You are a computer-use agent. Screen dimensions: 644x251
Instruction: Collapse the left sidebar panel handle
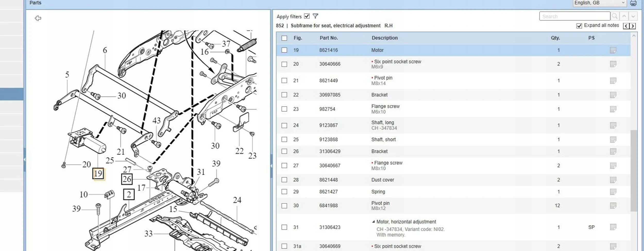24,160
